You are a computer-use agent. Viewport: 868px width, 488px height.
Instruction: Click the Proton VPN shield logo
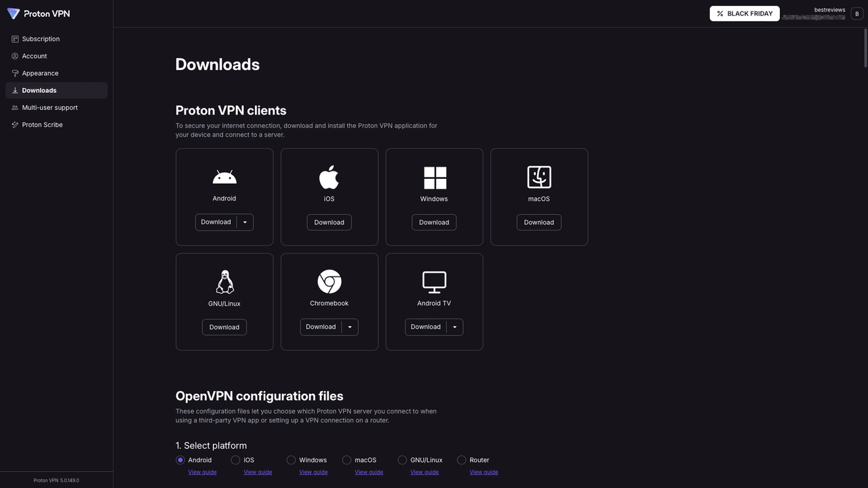tap(13, 13)
